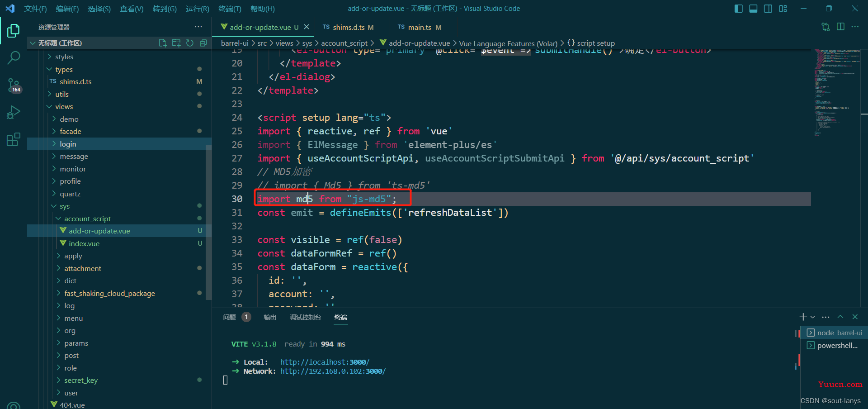The height and width of the screenshot is (409, 868).
Task: Open the 编辑(E) menu
Action: coord(67,9)
